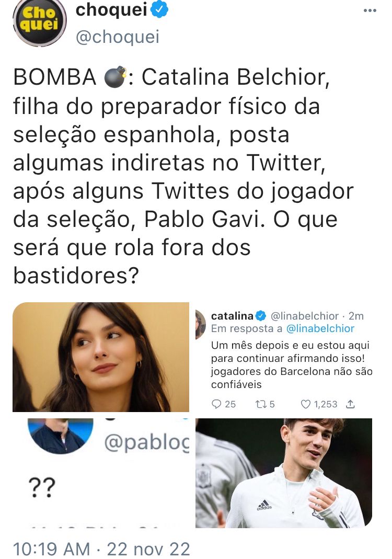Click the round avatar in the @pablog screenshot
392x559 pixels.
pos(60,436)
